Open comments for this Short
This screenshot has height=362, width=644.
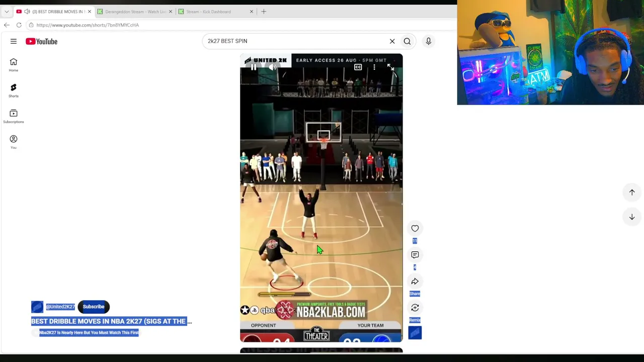(x=415, y=255)
